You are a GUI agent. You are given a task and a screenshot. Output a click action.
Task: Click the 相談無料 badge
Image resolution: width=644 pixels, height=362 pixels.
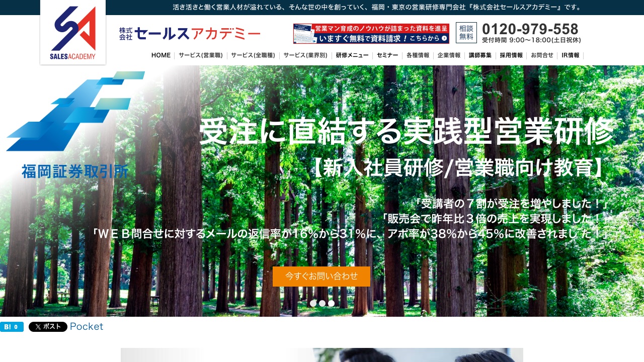466,33
